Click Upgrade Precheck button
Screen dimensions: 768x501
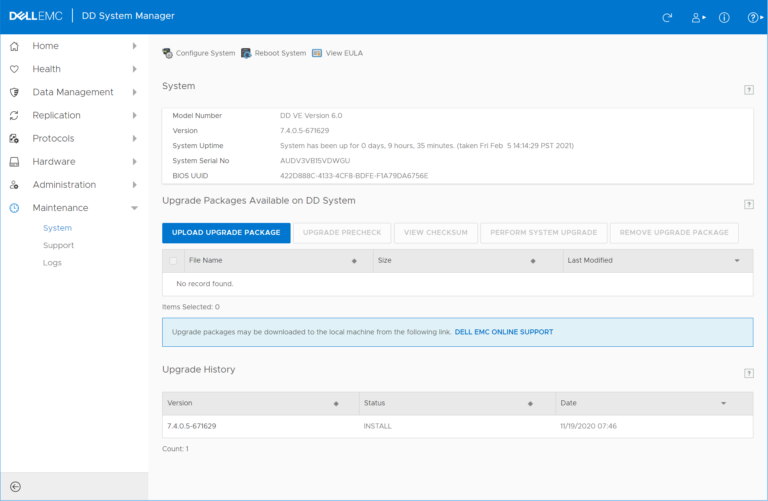click(x=342, y=233)
